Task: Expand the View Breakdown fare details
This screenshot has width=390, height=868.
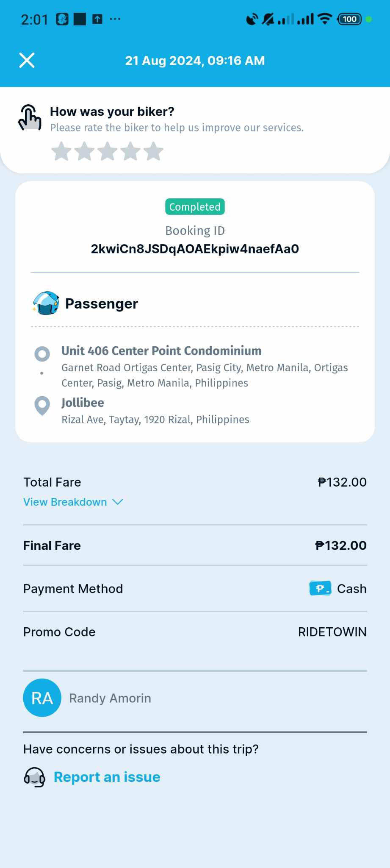Action: [65, 502]
